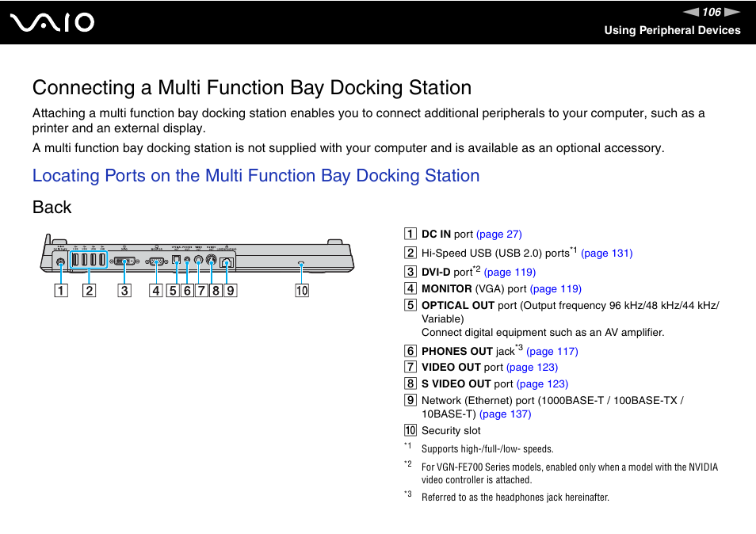
Task: Click footnote 'Referred to as the headphones jack hereinafter.'
Action: [x=515, y=498]
